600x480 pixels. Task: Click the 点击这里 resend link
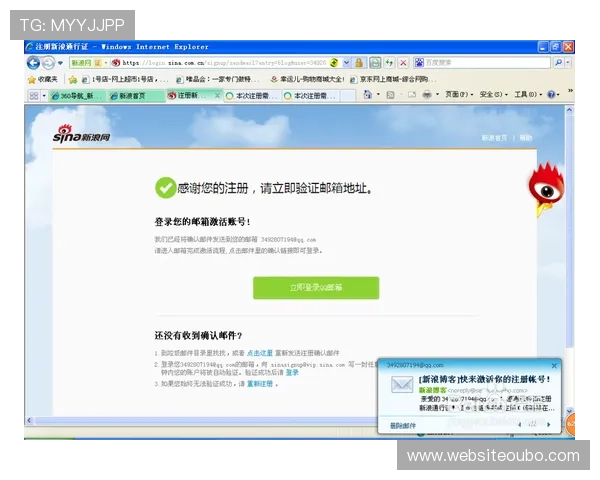[x=260, y=353]
